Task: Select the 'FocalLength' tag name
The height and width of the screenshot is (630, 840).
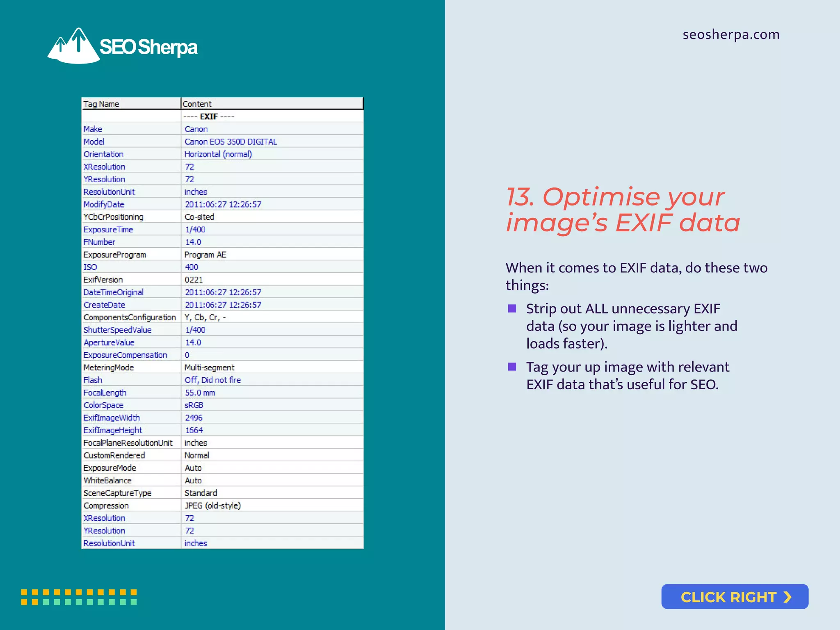Action: (x=105, y=393)
